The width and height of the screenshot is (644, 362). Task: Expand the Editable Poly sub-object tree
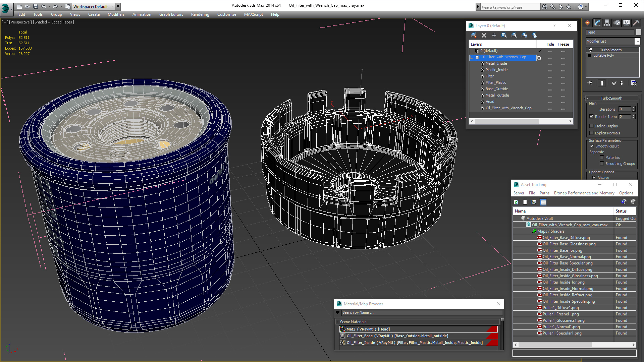tap(590, 55)
